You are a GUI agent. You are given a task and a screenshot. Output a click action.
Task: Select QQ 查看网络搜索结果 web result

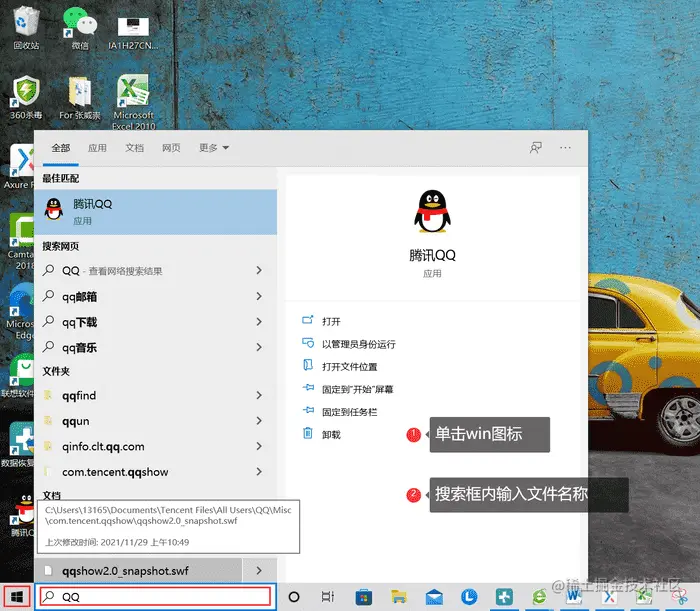(138, 270)
